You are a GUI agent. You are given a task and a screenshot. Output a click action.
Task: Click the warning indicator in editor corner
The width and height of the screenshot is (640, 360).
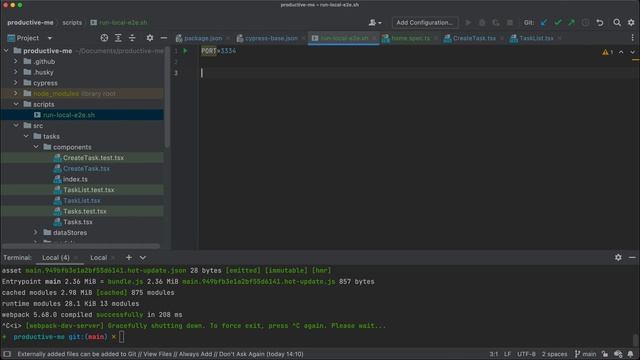pos(607,52)
